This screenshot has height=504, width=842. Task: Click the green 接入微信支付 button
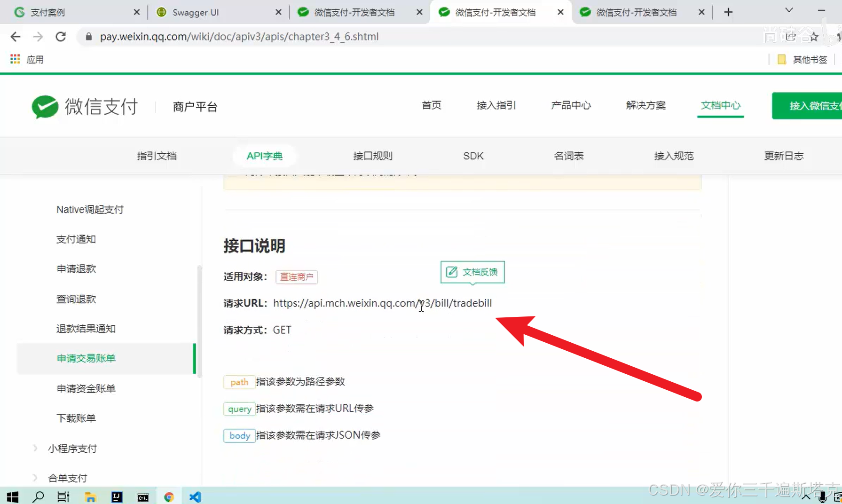[x=808, y=106]
